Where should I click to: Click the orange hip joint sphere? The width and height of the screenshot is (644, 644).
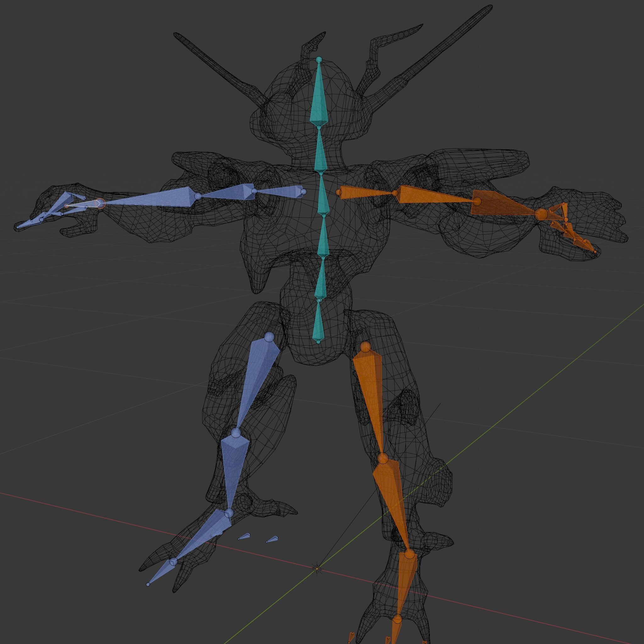click(x=365, y=347)
